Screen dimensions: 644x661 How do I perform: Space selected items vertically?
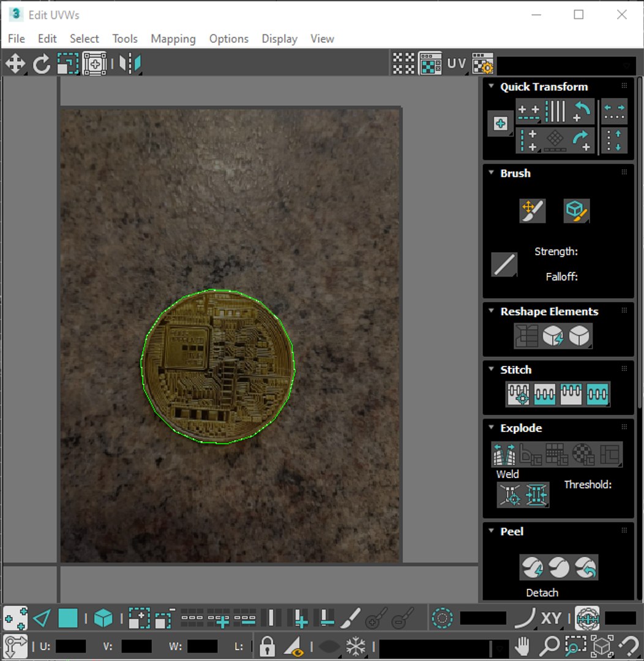point(614,140)
